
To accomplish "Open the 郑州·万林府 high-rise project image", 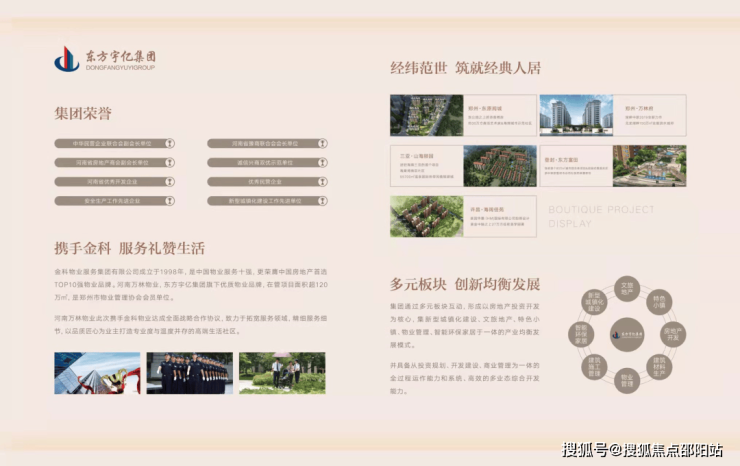I will [576, 115].
